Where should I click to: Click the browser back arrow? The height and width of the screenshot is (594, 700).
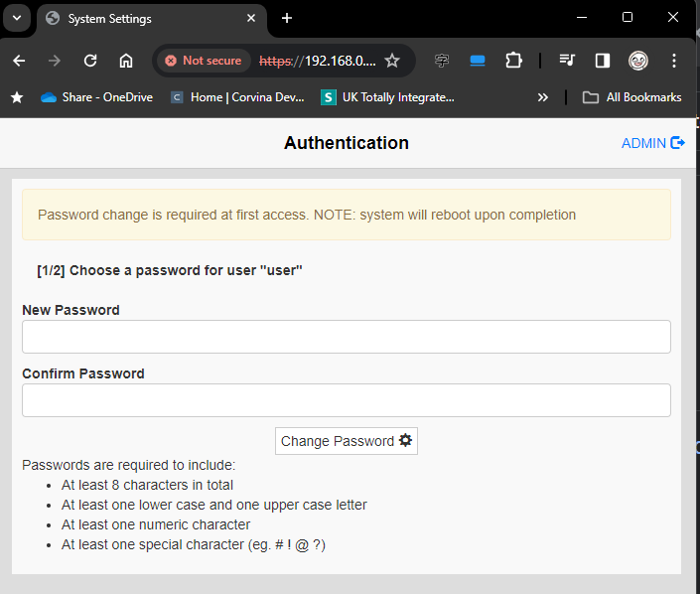point(19,61)
